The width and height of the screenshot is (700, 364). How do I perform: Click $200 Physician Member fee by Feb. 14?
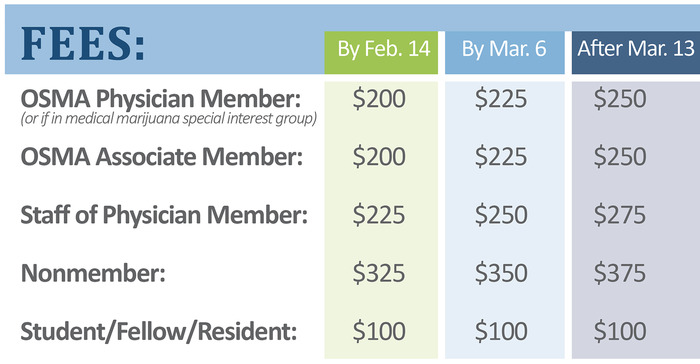click(x=379, y=99)
